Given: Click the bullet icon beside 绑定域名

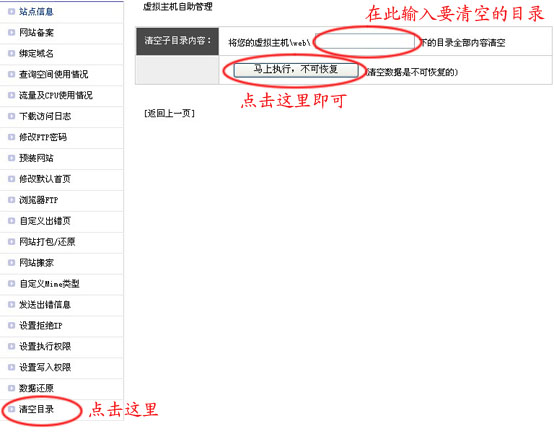Looking at the screenshot, I should pos(11,53).
